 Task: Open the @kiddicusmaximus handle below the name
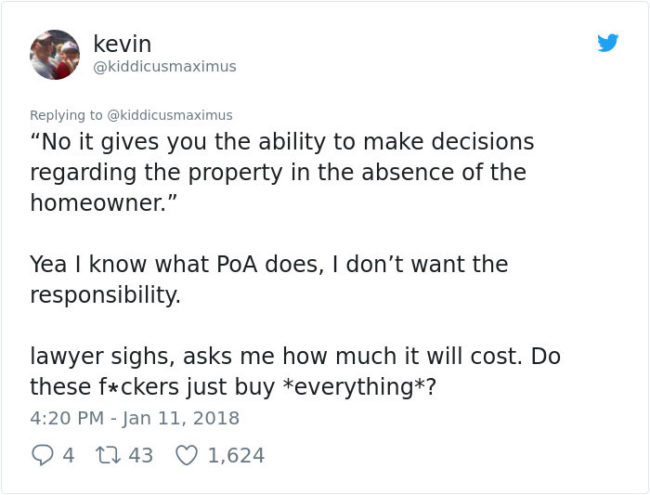(x=164, y=67)
